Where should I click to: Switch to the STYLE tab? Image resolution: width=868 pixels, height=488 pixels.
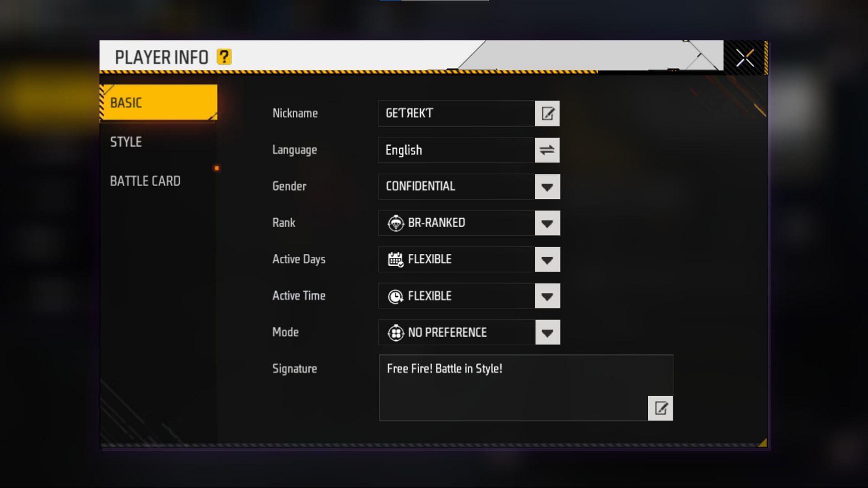(126, 141)
